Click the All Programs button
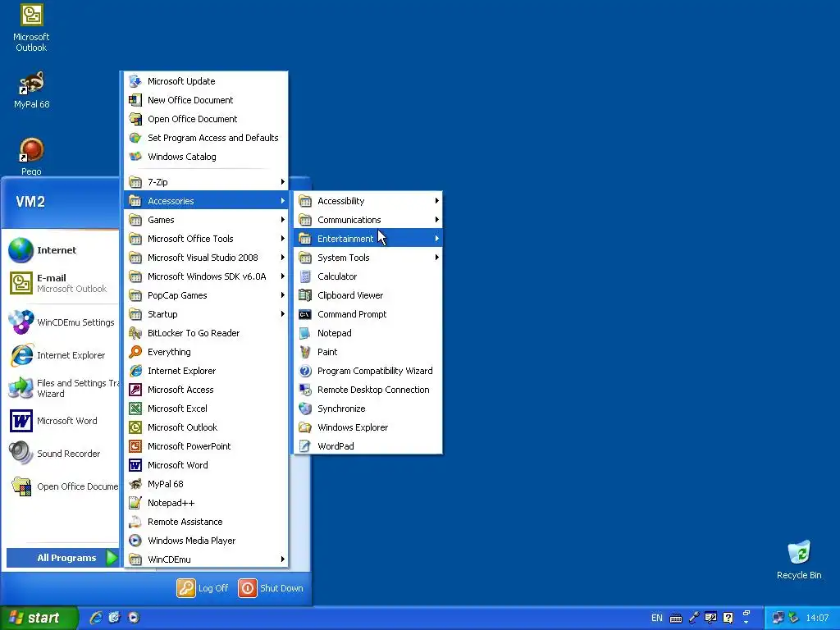The width and height of the screenshot is (840, 630). click(x=62, y=558)
